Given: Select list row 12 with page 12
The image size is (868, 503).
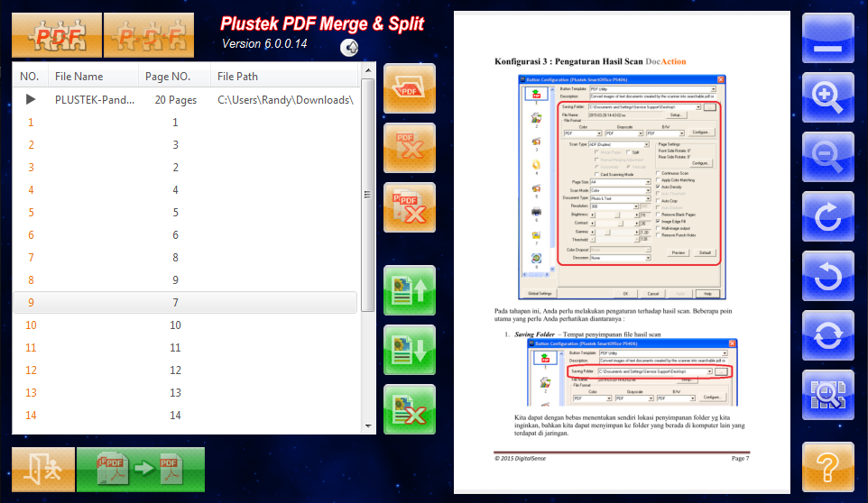Looking at the screenshot, I should click(186, 370).
